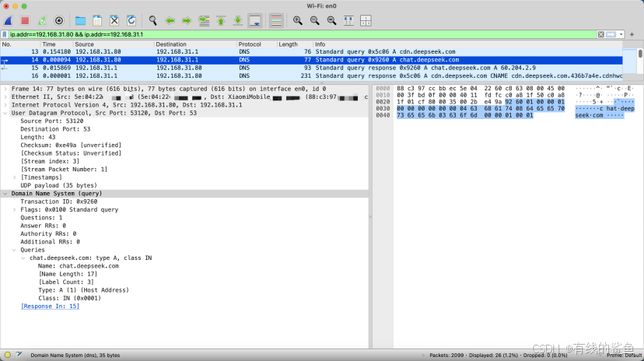
Task: Open a capture file folder icon
Action: click(80, 20)
